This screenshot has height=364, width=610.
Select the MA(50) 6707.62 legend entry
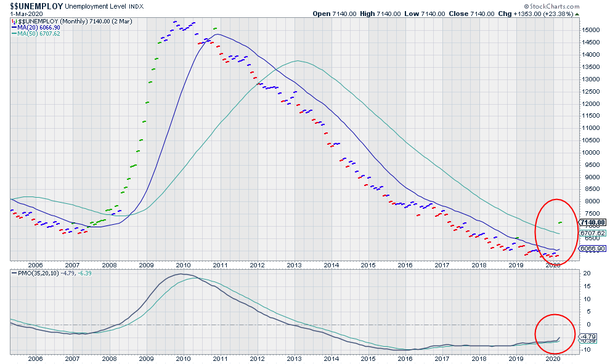pos(38,34)
